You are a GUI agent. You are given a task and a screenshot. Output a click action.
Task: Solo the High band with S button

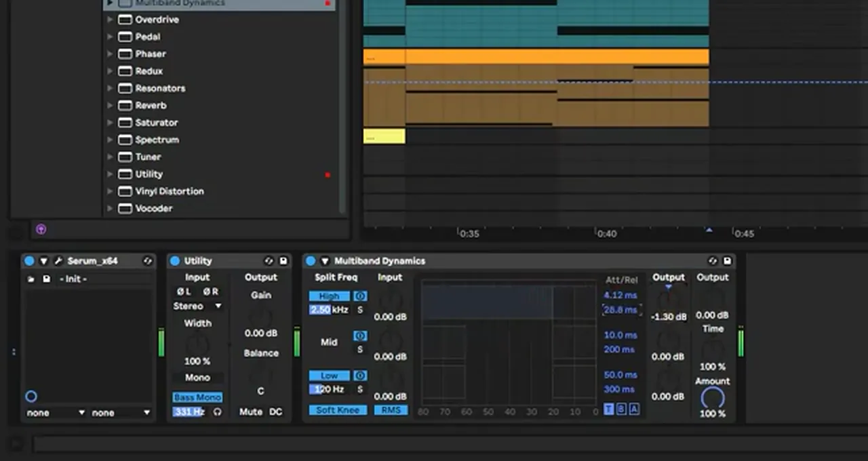pyautogui.click(x=360, y=310)
